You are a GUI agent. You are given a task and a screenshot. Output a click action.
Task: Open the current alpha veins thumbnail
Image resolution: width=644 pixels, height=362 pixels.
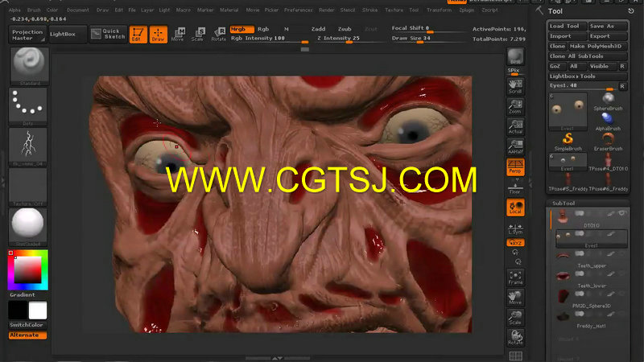pyautogui.click(x=28, y=146)
